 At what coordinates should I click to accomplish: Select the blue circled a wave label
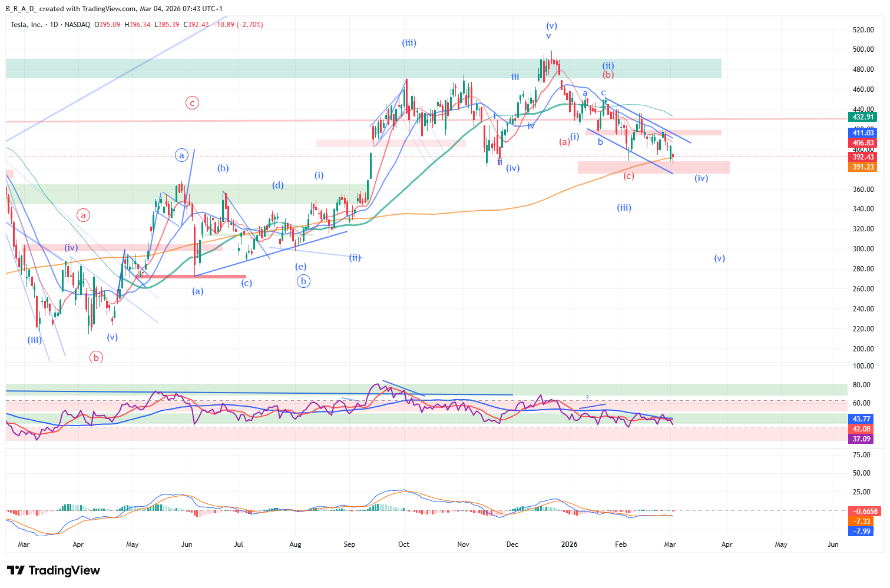pos(181,155)
